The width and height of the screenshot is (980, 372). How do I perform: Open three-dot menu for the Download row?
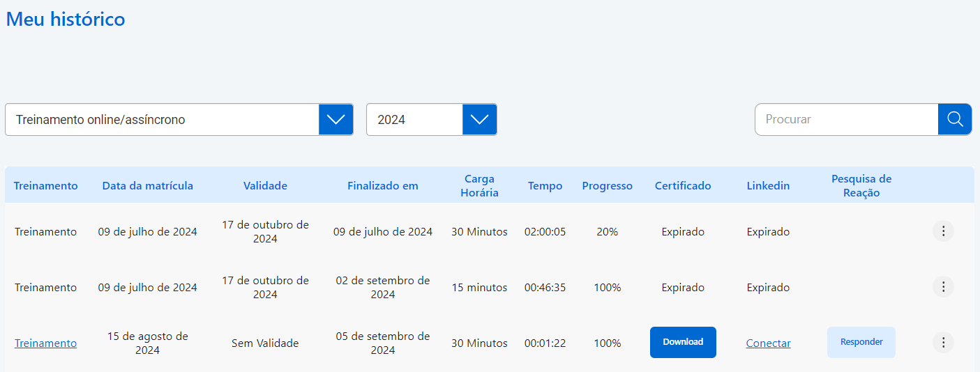click(x=943, y=343)
